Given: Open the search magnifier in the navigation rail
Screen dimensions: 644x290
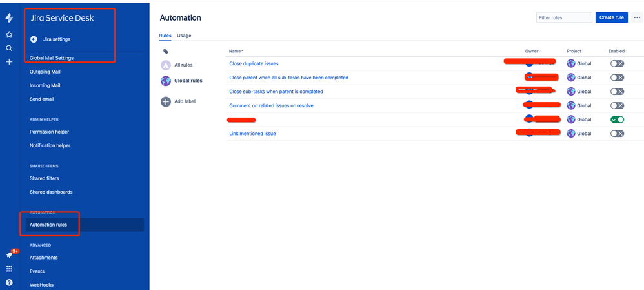Looking at the screenshot, I should click(x=9, y=48).
